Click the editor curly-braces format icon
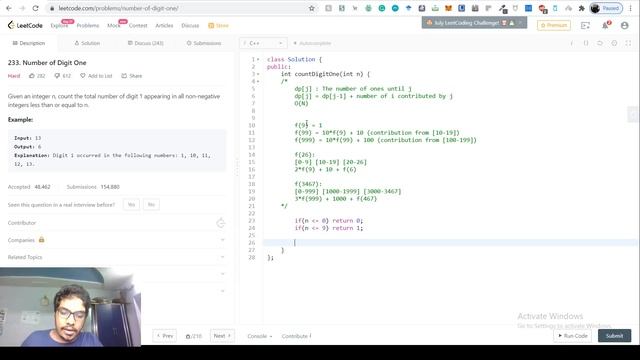 coord(586,43)
